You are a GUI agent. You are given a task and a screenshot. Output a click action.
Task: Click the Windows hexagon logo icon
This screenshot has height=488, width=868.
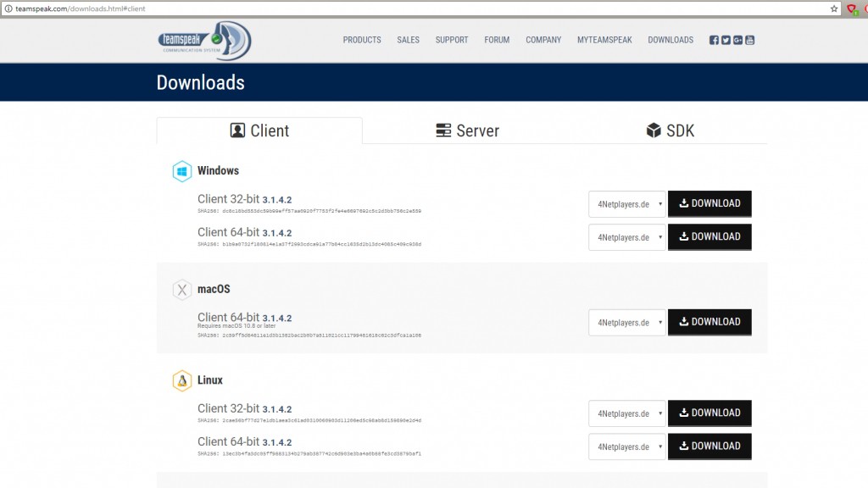(x=181, y=171)
